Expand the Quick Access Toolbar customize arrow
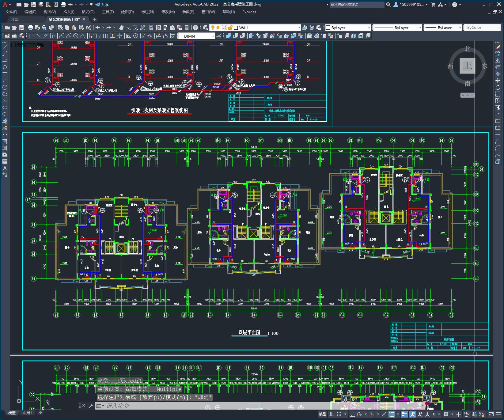Image resolution: width=504 pixels, height=420 pixels. [x=91, y=5]
